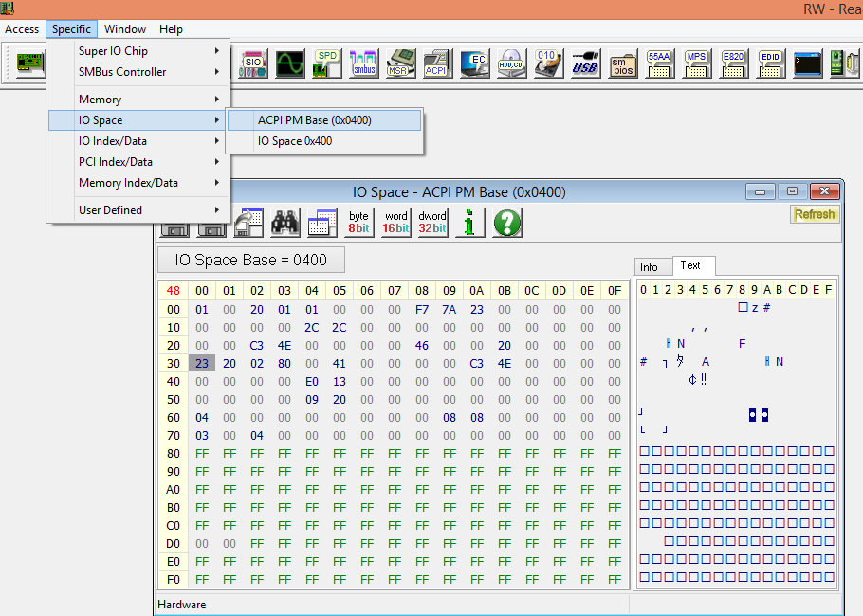
Task: Switch to byte 8bit view
Action: pyautogui.click(x=358, y=223)
